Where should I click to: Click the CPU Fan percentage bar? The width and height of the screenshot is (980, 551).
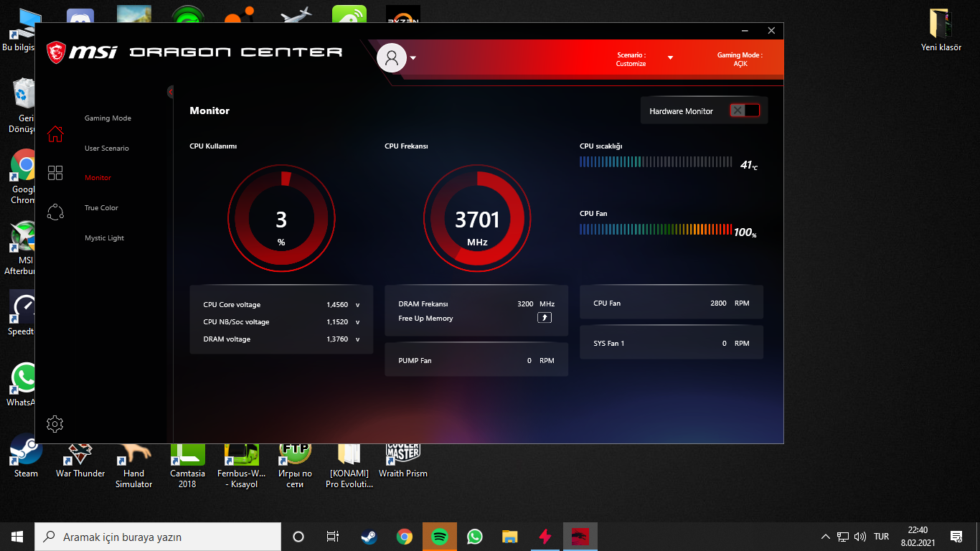click(x=656, y=230)
